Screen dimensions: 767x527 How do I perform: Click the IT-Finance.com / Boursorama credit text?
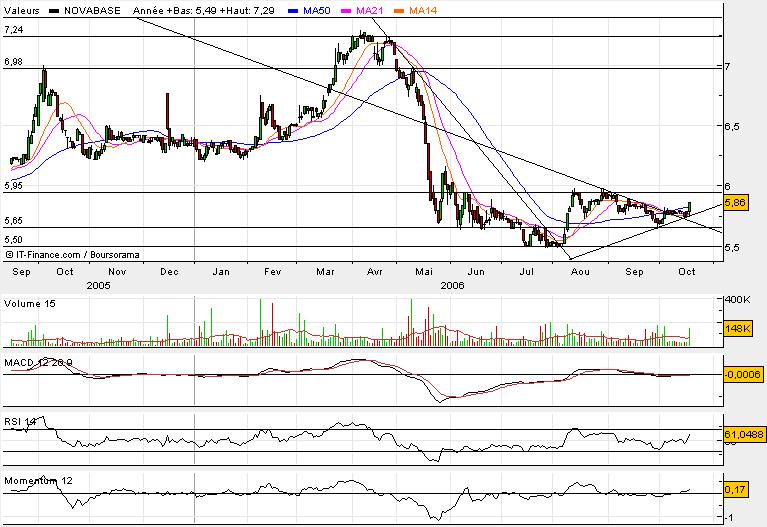pyautogui.click(x=72, y=254)
